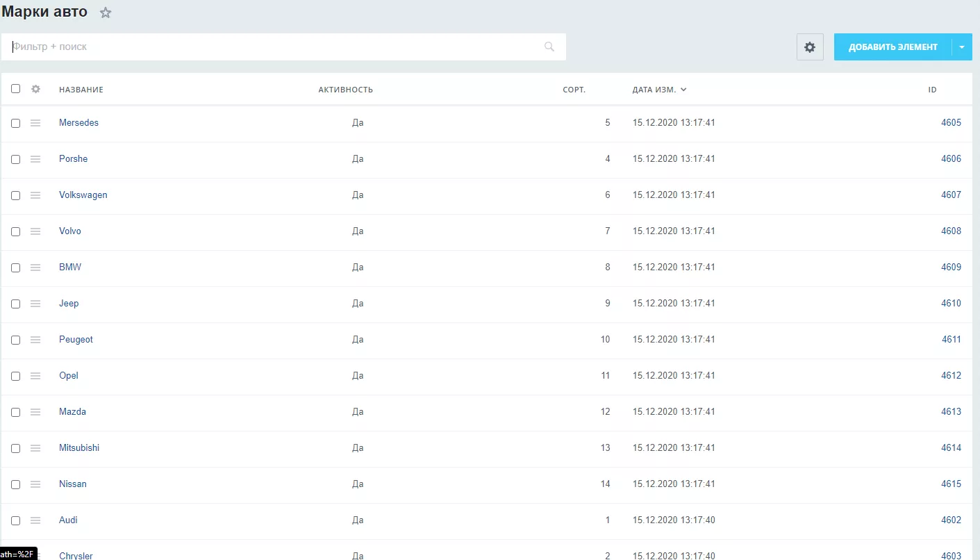Screen dimensions: 980x560
Task: Expand dropdown arrow beside Добавить элемент
Action: click(x=962, y=47)
